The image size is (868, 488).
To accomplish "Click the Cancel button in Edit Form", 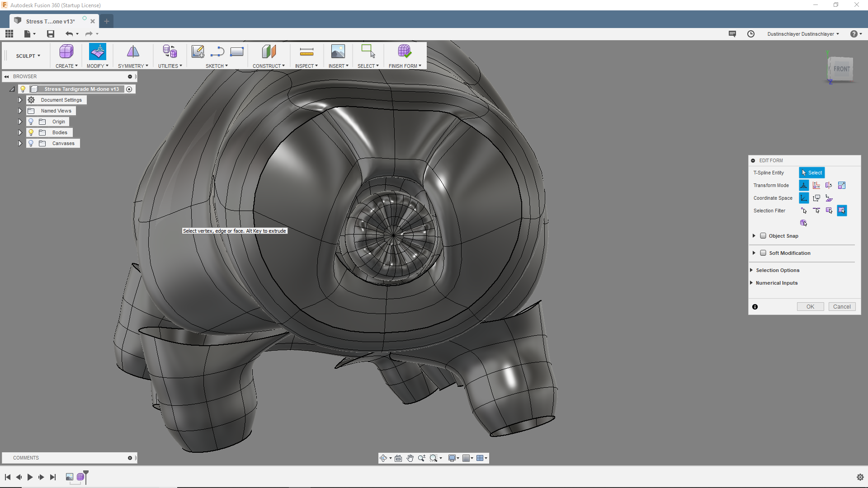I will coord(842,307).
